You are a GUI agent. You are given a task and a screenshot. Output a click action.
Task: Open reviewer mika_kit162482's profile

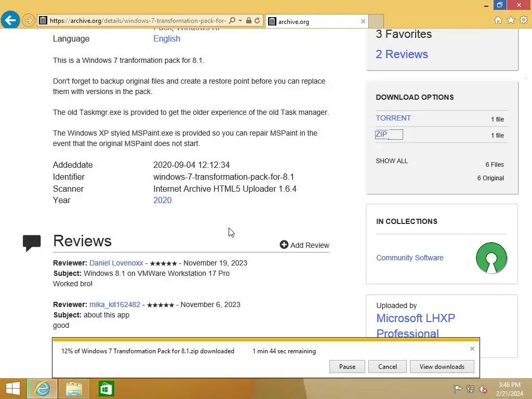click(115, 304)
